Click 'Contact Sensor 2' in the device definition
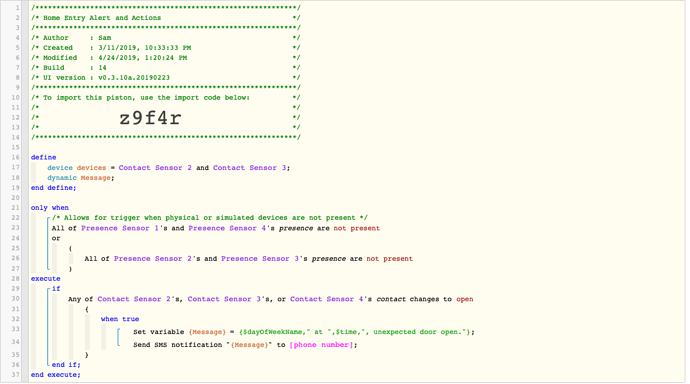 155,168
